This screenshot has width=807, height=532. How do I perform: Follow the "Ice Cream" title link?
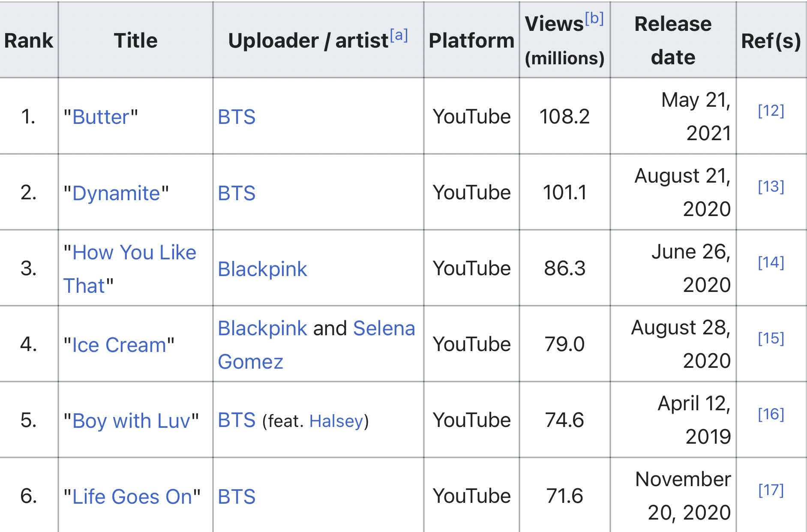coord(119,345)
